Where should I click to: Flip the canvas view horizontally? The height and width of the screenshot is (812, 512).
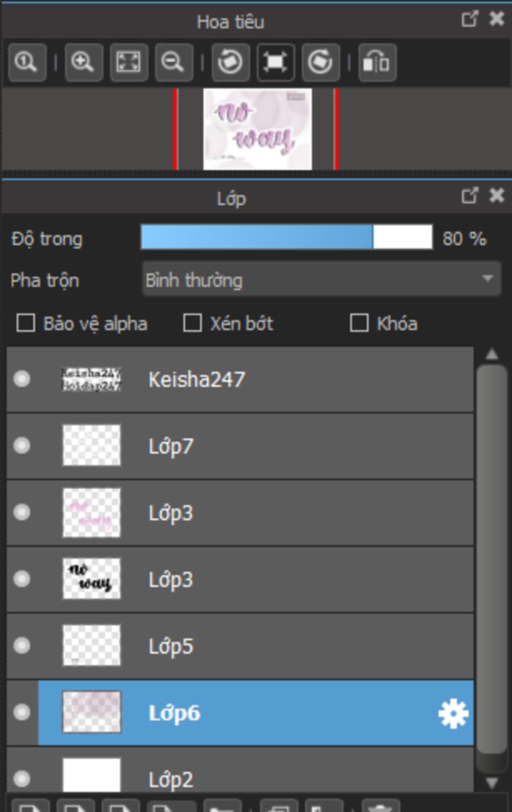point(377,62)
